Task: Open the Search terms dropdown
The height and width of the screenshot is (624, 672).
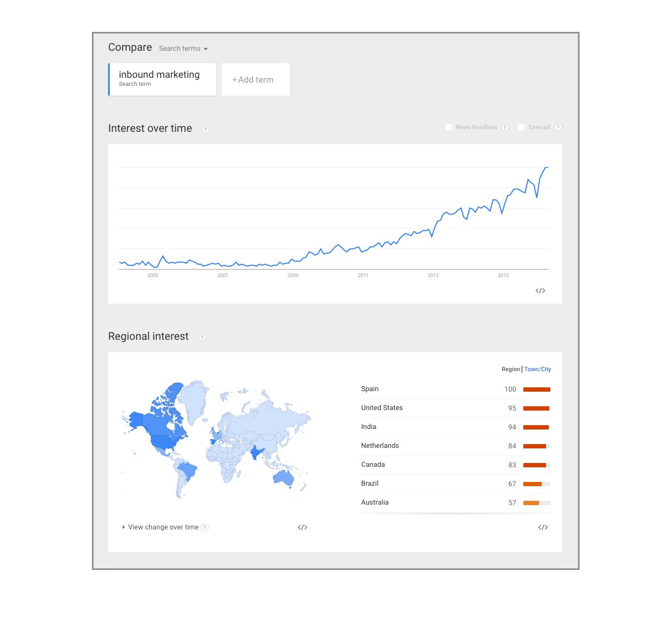Action: pyautogui.click(x=183, y=49)
